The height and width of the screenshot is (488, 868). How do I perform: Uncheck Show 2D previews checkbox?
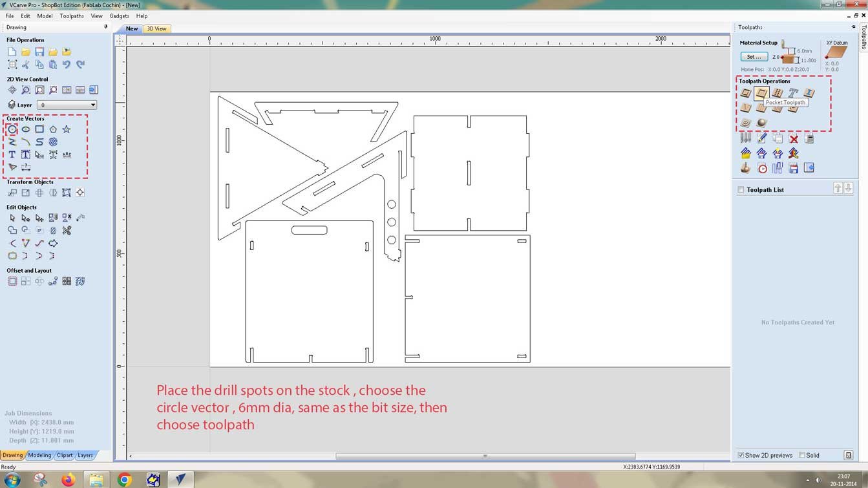[741, 455]
